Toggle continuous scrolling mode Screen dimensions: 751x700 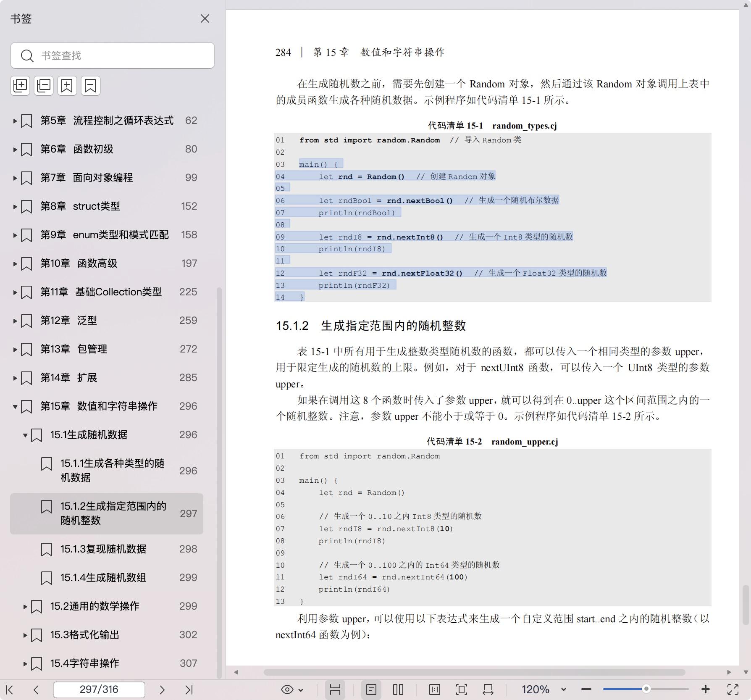click(335, 689)
